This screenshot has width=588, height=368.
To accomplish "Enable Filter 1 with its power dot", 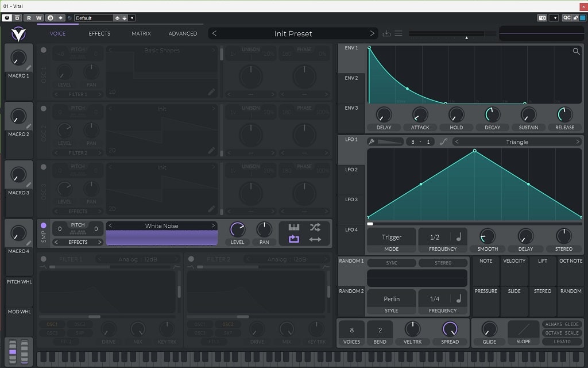I will (x=44, y=259).
